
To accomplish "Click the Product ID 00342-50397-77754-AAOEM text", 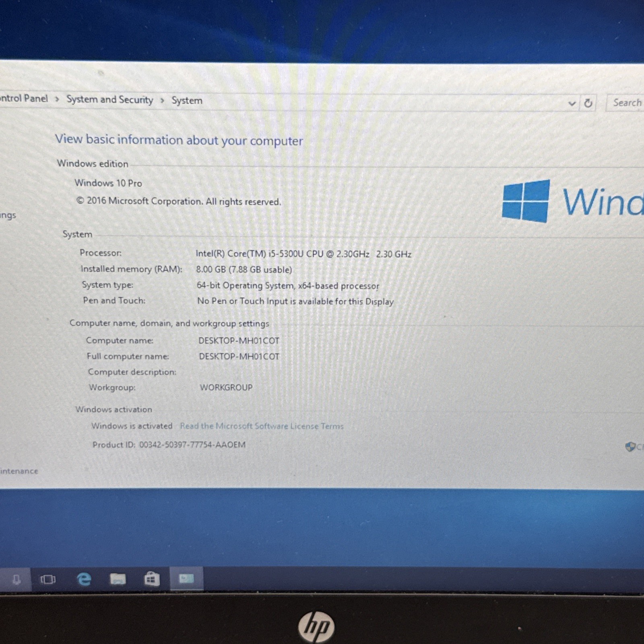I will pyautogui.click(x=169, y=445).
